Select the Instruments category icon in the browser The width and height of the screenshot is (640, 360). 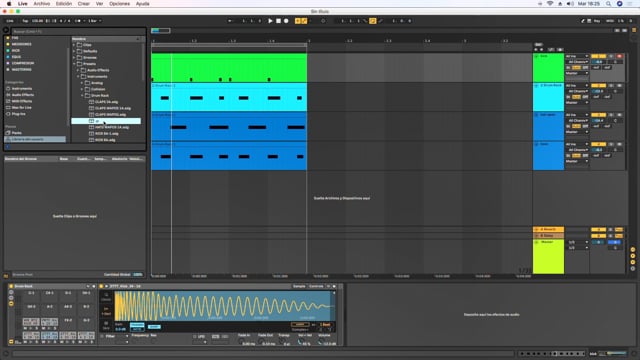(8, 89)
